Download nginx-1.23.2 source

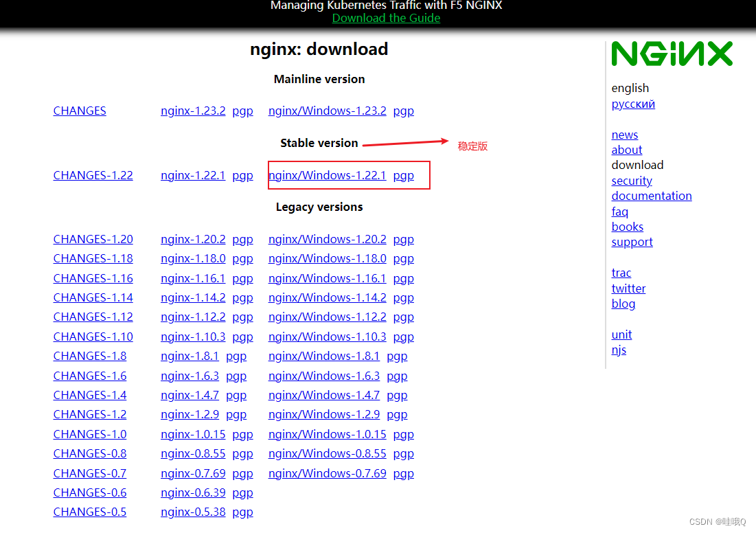click(193, 111)
